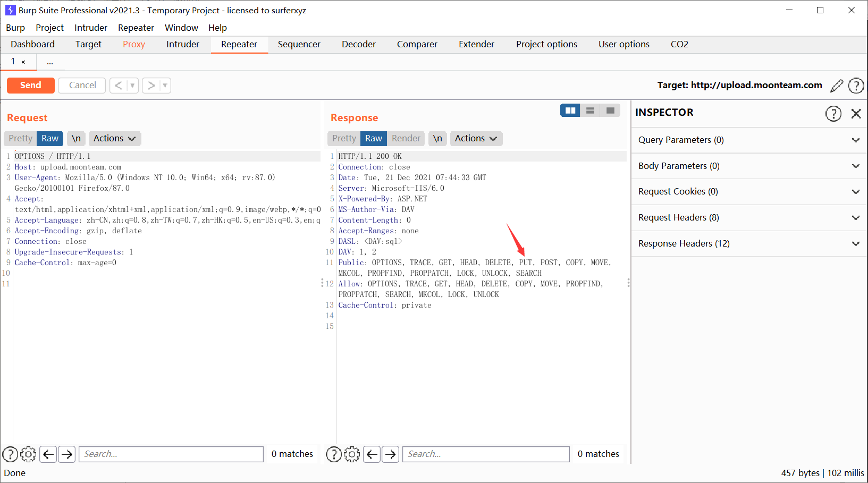868x483 pixels.
Task: Switch to top-bottom layout view
Action: [x=590, y=110]
